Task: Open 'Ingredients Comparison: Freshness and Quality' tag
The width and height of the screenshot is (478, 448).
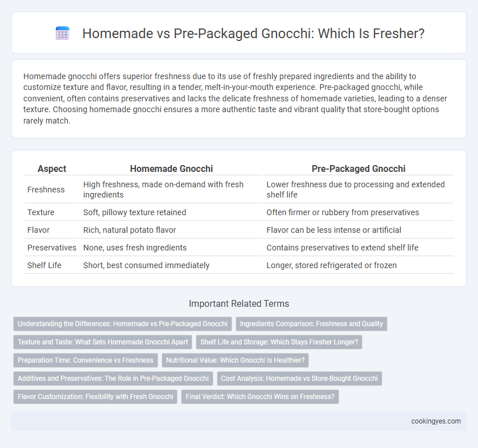Action: click(x=311, y=324)
